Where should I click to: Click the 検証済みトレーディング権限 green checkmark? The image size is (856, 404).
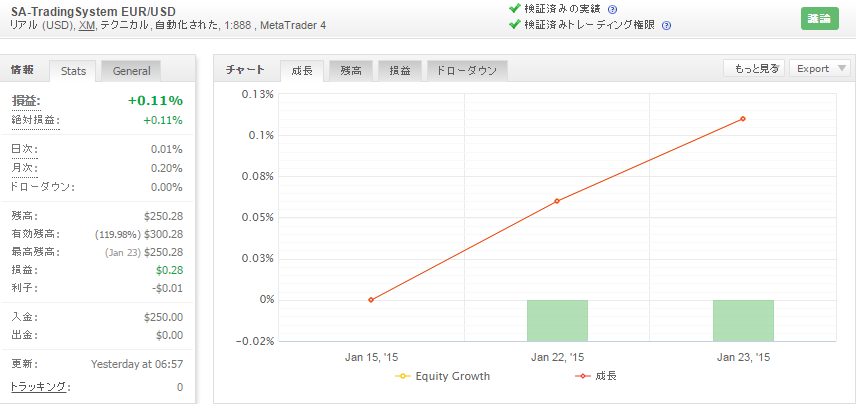514,25
